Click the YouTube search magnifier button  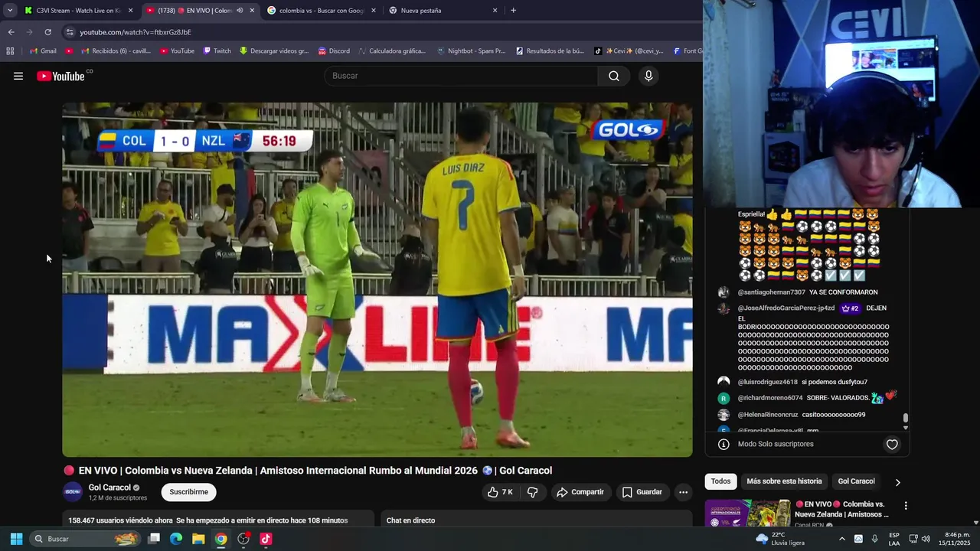[x=614, y=76]
